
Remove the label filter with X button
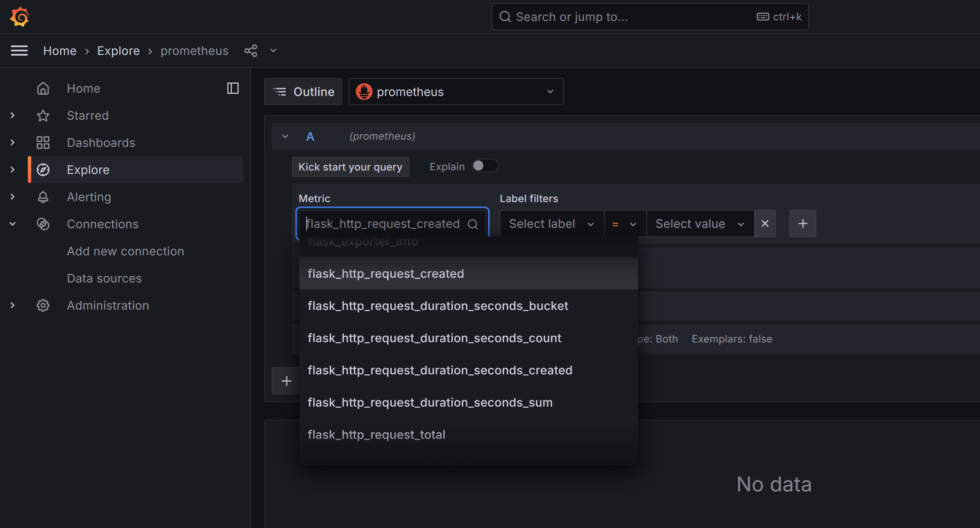click(x=765, y=224)
